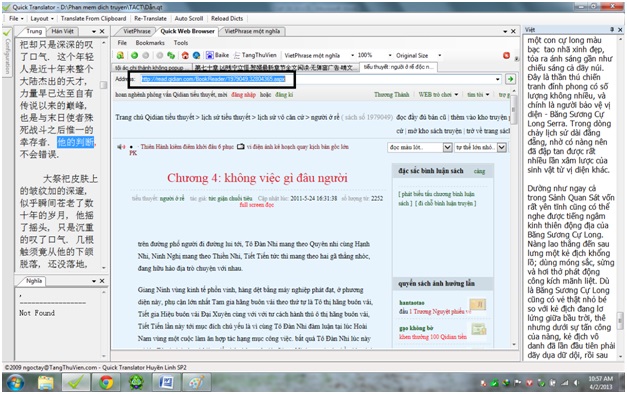
Task: Click the Re-Translate button
Action: click(150, 18)
